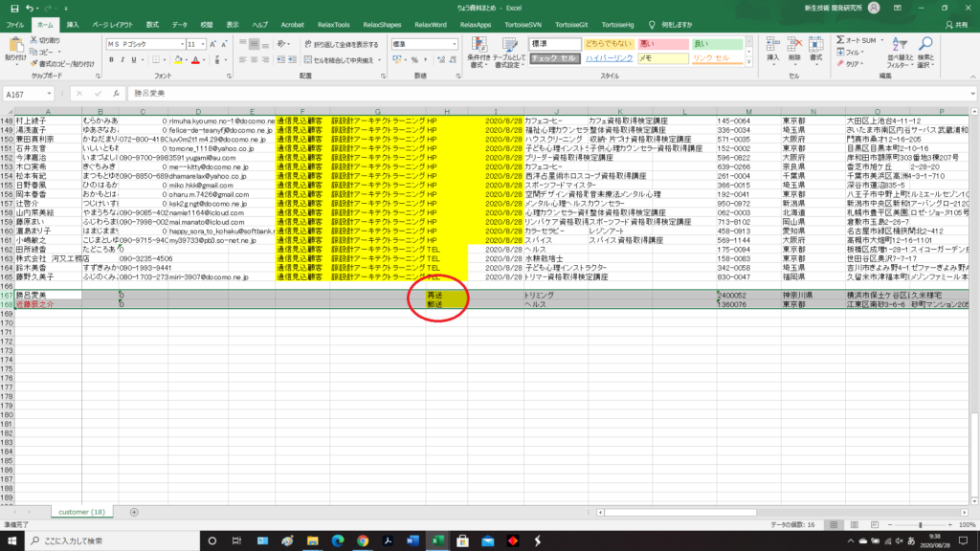Click the Conditional Formatting (条件付き書式) icon

point(478,45)
